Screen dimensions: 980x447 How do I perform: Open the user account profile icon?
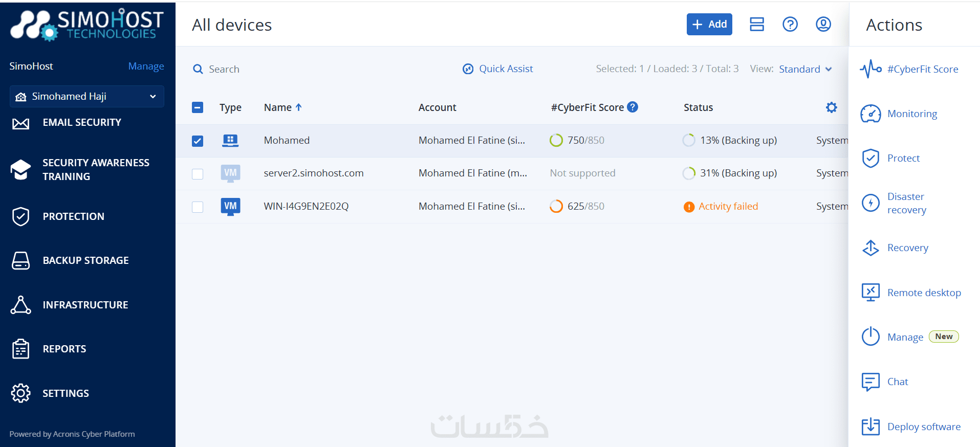[823, 24]
